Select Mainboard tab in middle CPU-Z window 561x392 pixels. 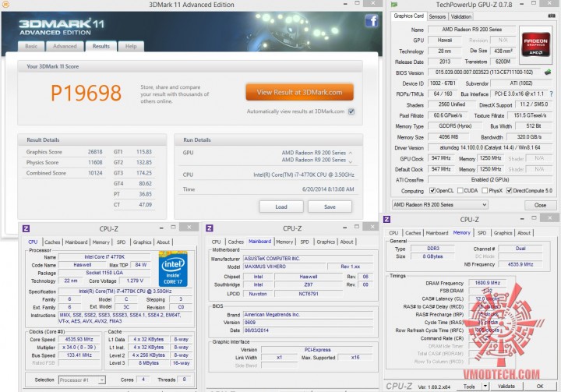[259, 242]
